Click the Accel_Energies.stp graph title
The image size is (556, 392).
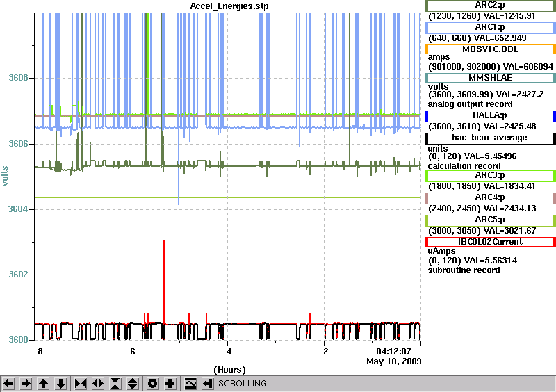click(x=229, y=6)
